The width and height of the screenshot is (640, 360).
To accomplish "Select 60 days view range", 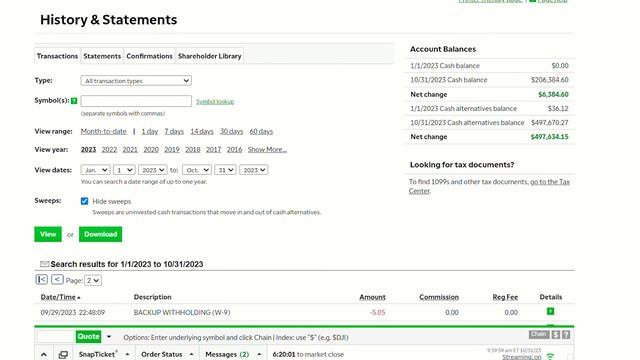I will [261, 131].
